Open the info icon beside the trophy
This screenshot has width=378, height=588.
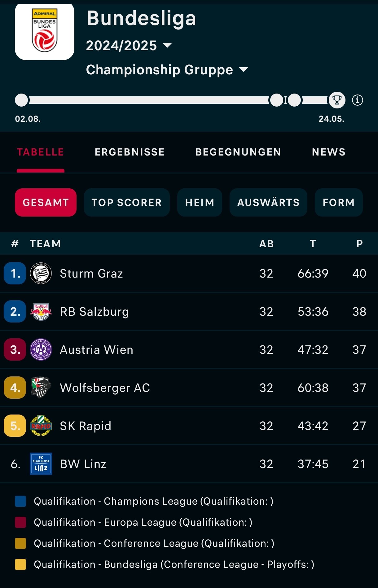pos(358,100)
